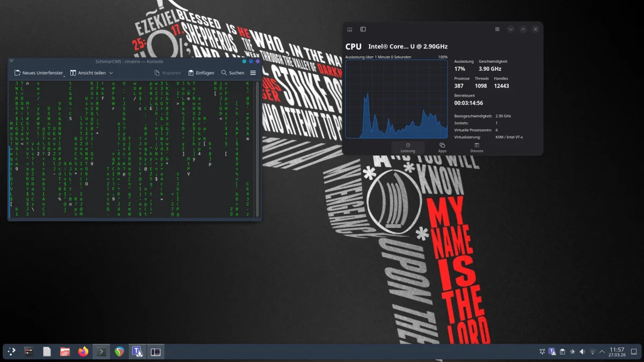Open the Konsole hamburger menu
The image size is (644, 362).
[x=253, y=73]
